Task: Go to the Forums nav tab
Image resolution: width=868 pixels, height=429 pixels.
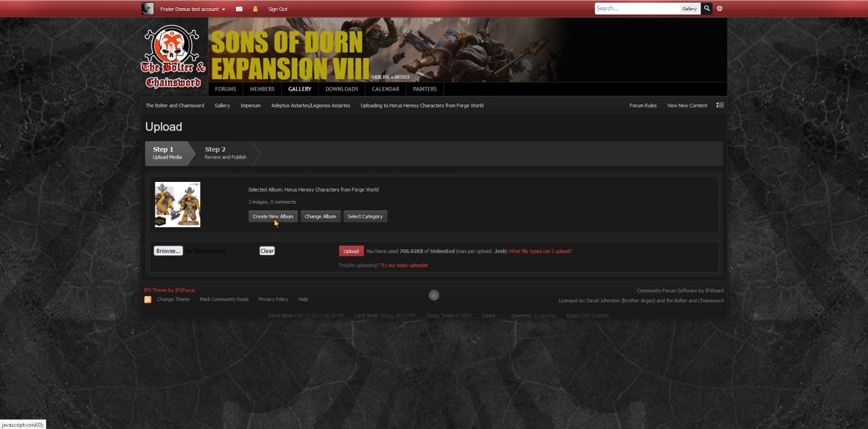Action: pos(225,89)
